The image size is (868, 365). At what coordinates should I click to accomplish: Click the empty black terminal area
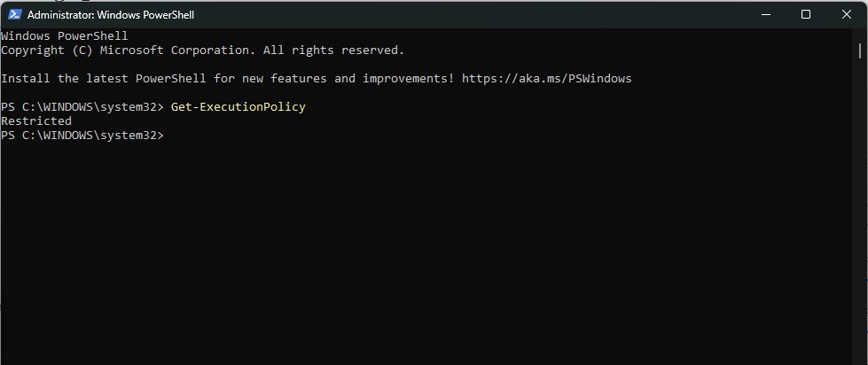pos(426,249)
